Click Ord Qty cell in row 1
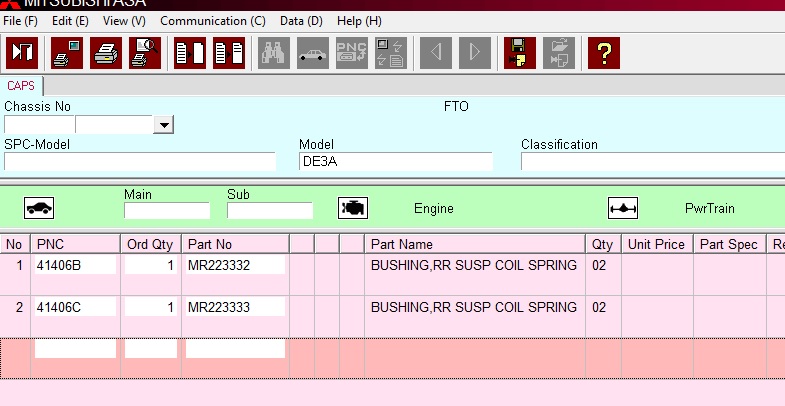This screenshot has height=406, width=785. (x=151, y=265)
